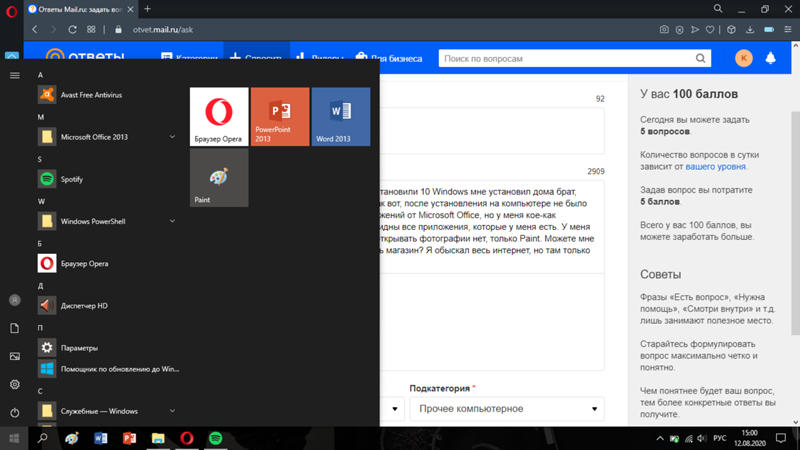Open notification center on taskbar
The width and height of the screenshot is (800, 450).
pyautogui.click(x=781, y=438)
